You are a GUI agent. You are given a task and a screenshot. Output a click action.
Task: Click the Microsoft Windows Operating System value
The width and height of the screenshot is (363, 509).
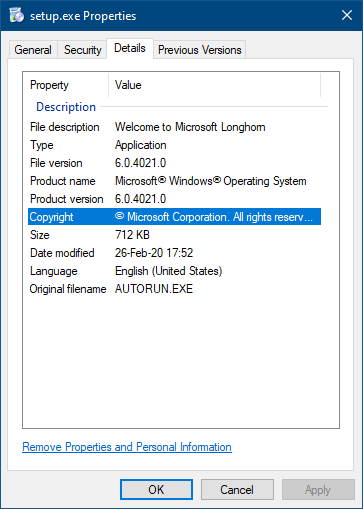(211, 181)
